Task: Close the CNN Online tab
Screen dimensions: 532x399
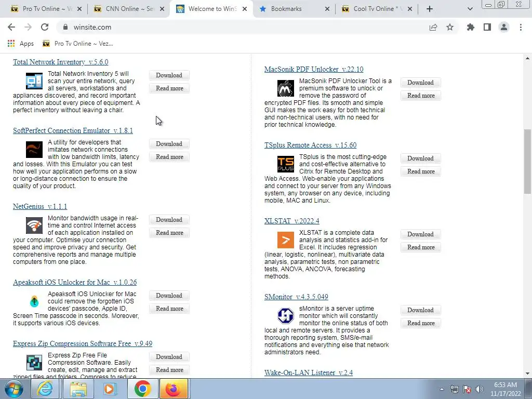Action: 162,9
